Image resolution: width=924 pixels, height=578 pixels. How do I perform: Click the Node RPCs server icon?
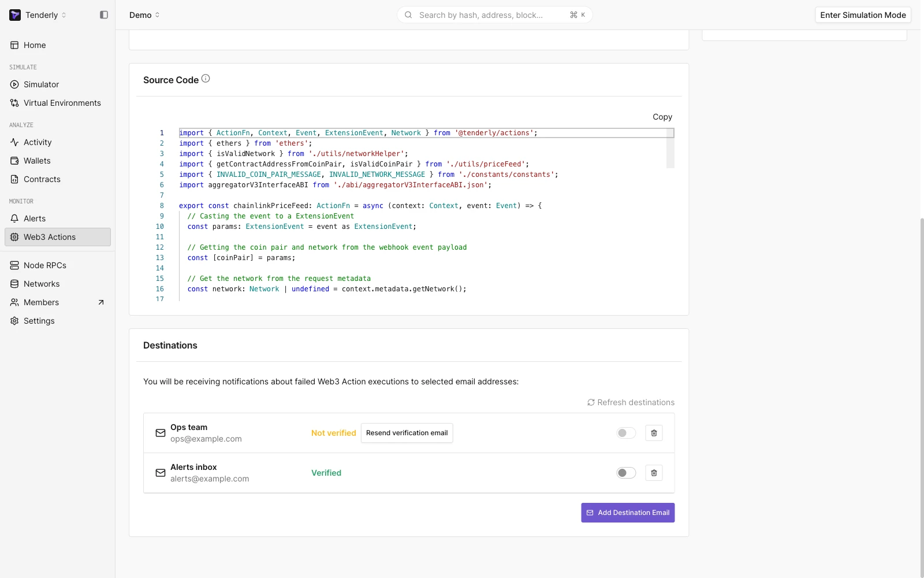(x=14, y=265)
